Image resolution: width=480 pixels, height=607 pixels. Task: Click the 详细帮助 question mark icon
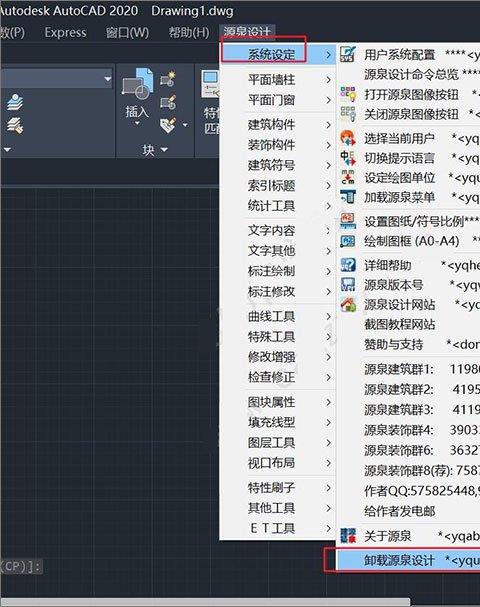coord(348,265)
